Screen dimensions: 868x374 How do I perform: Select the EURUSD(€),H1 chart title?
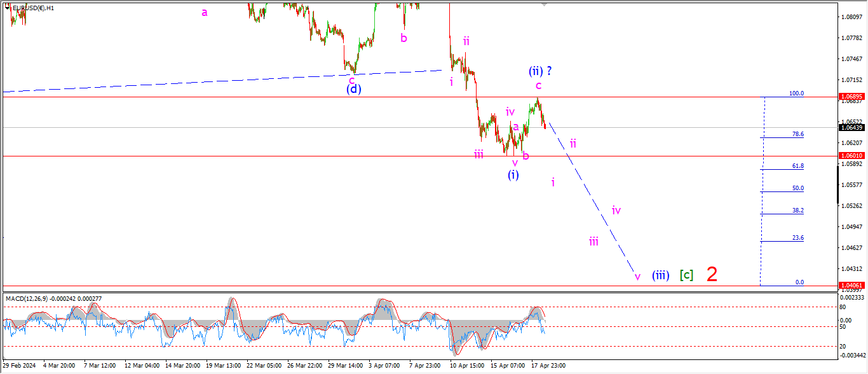[x=33, y=8]
